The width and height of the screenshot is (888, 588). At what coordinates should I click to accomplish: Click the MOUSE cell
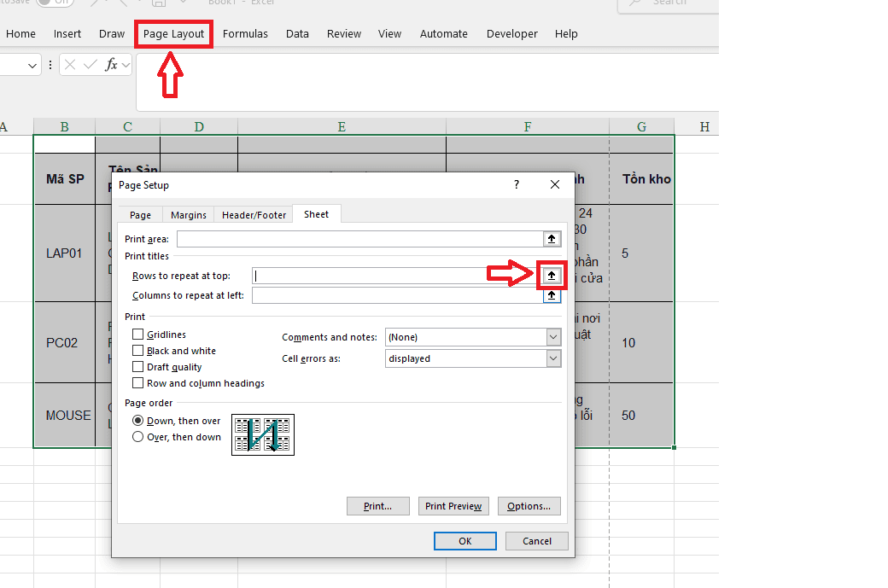pyautogui.click(x=65, y=416)
